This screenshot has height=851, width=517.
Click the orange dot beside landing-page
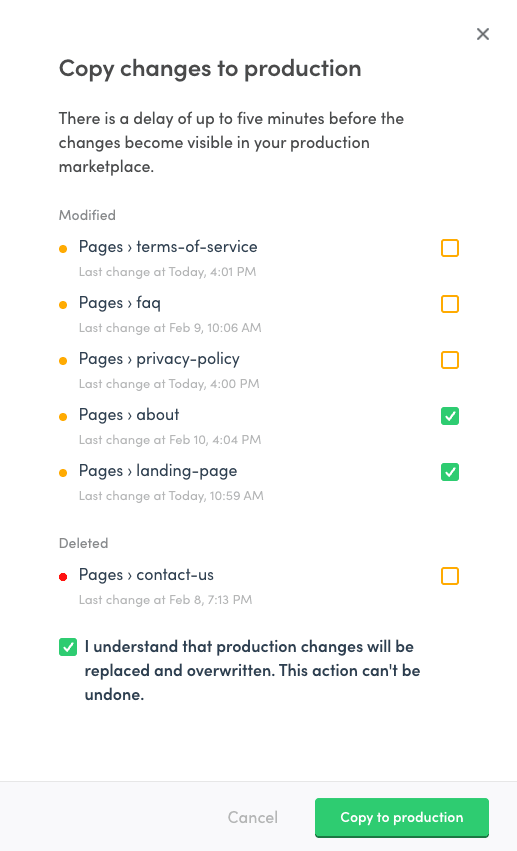coord(63,472)
